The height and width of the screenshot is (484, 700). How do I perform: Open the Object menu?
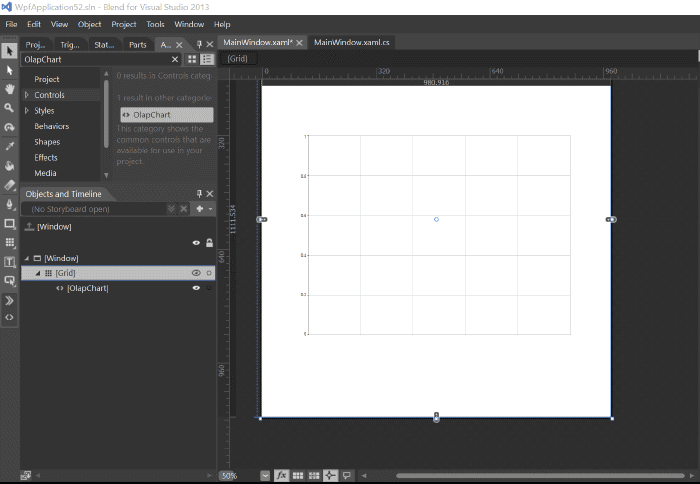(x=89, y=24)
